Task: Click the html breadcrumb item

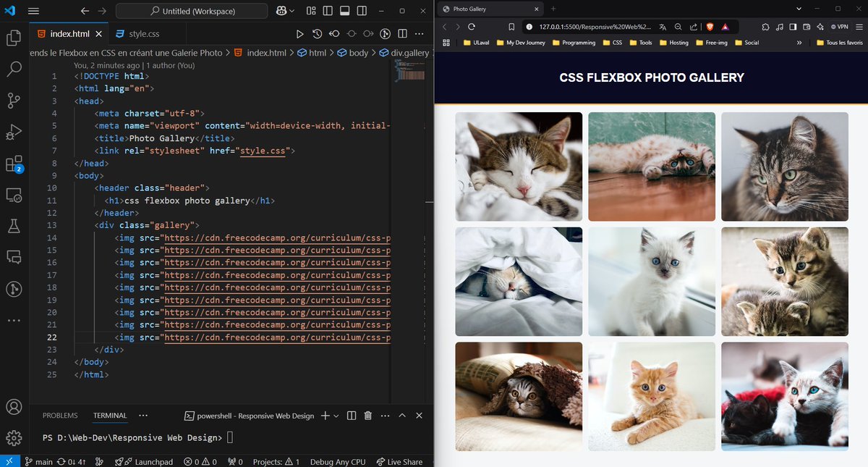Action: click(312, 53)
